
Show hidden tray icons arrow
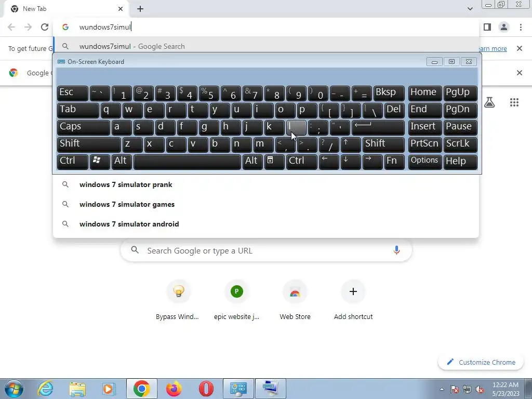point(442,389)
